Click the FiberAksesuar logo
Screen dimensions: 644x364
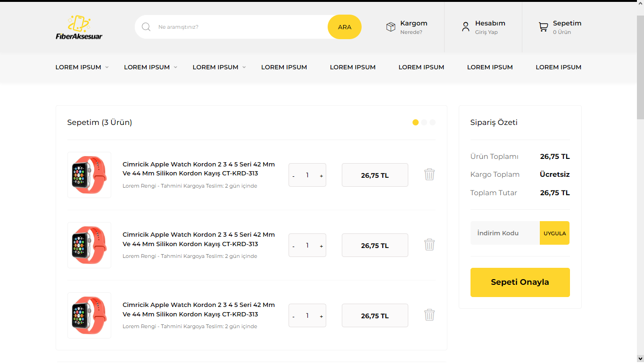(79, 27)
